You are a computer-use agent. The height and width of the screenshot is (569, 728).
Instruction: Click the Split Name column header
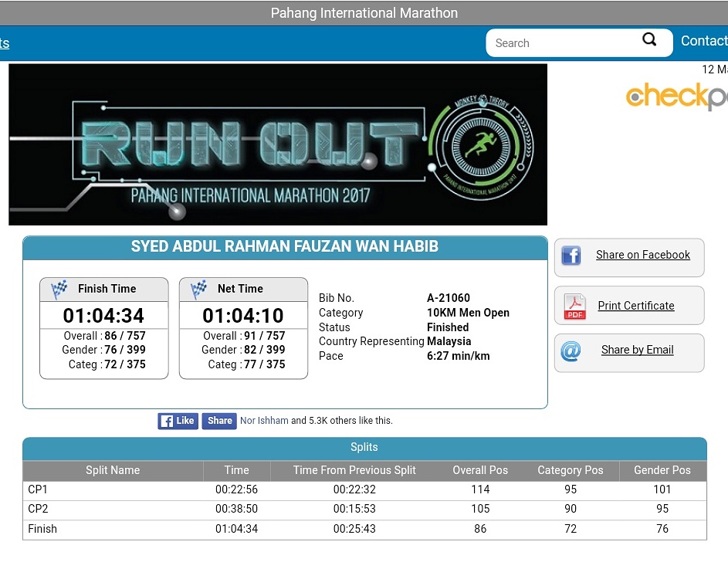pos(113,470)
